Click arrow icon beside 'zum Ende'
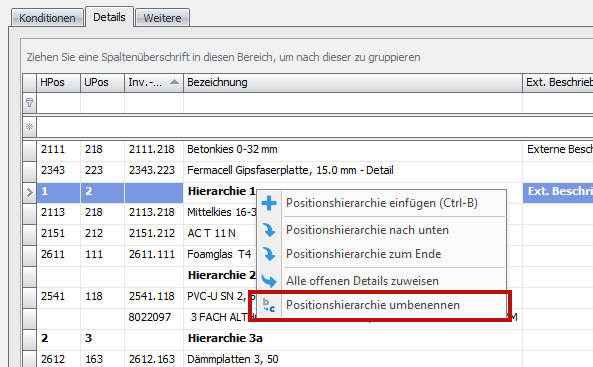The width and height of the screenshot is (593, 367). pos(269,254)
